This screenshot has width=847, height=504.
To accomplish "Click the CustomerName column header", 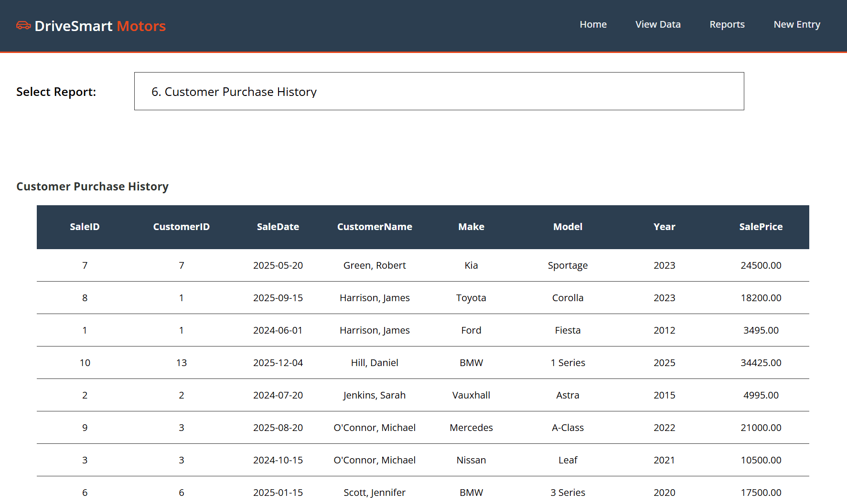I will coord(375,227).
